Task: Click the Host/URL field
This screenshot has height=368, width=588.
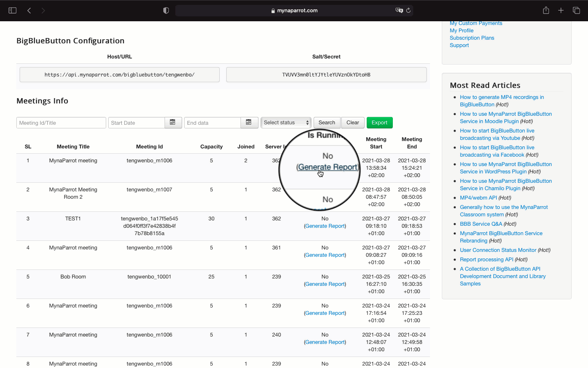Action: coord(120,75)
